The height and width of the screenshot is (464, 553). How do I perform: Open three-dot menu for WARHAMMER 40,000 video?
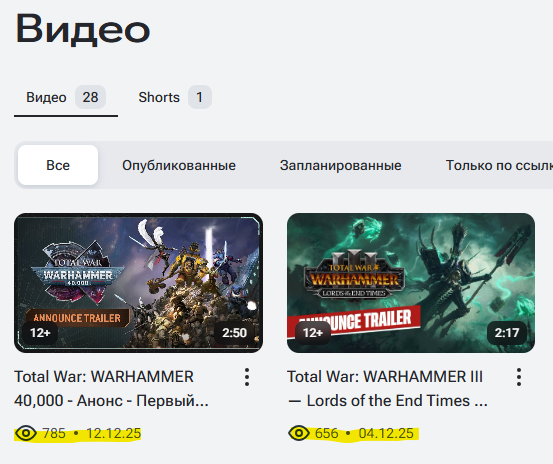(x=247, y=377)
